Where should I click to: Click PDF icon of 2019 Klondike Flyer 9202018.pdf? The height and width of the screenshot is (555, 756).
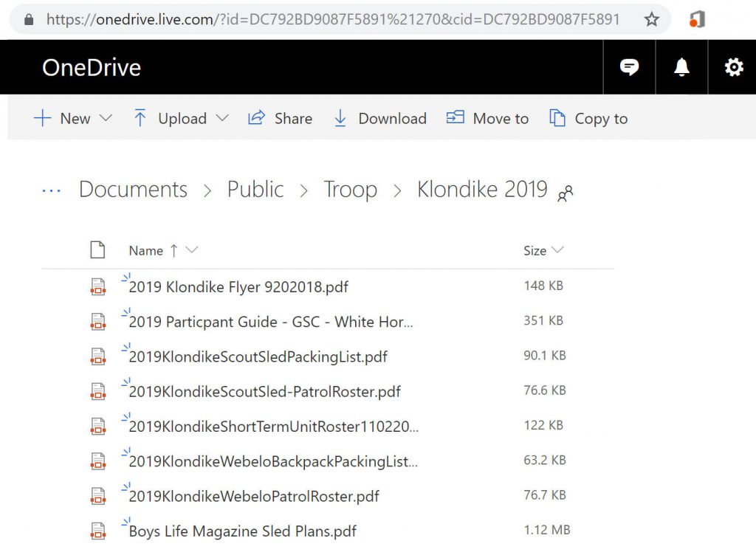click(98, 286)
